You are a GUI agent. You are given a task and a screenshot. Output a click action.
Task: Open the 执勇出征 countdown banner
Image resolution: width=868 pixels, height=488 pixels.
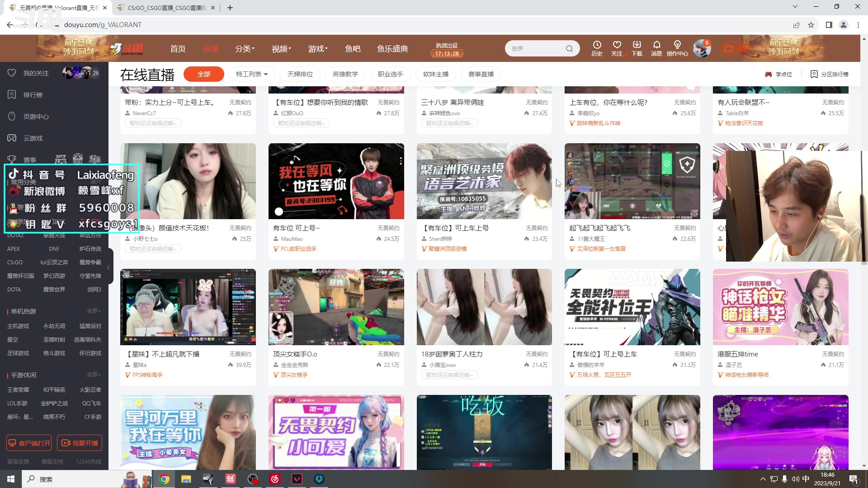point(447,49)
